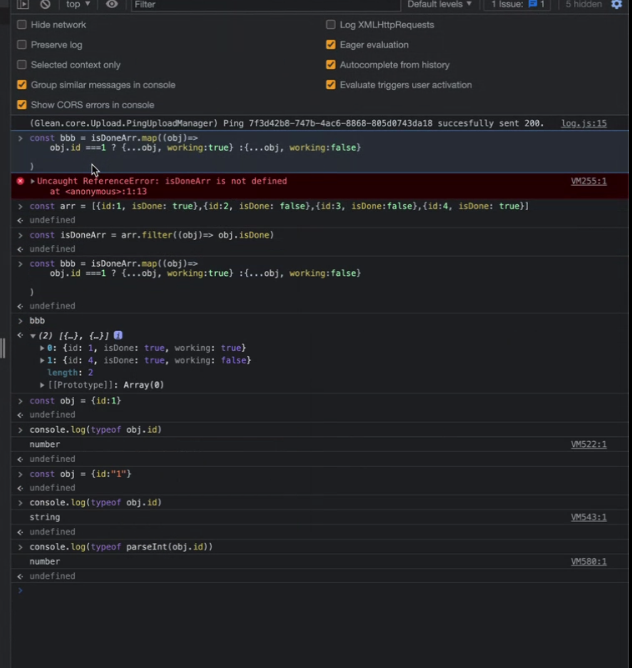Toggle the console sidebar icon

pos(23,4)
